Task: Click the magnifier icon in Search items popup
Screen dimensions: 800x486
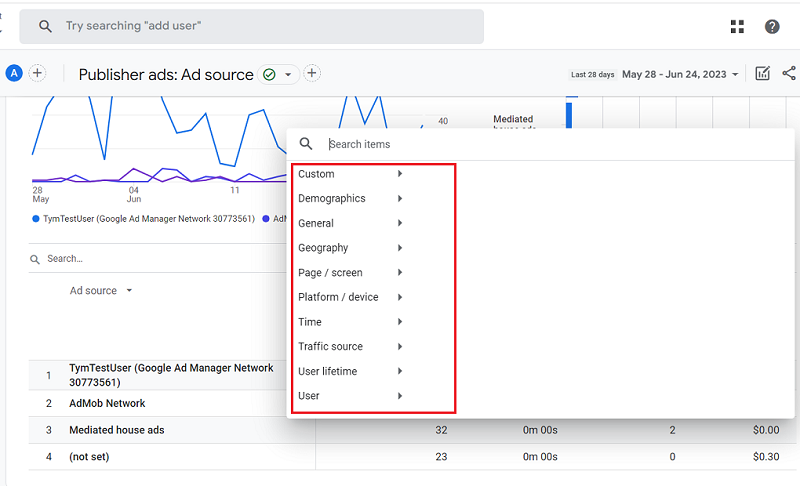Action: pos(306,144)
